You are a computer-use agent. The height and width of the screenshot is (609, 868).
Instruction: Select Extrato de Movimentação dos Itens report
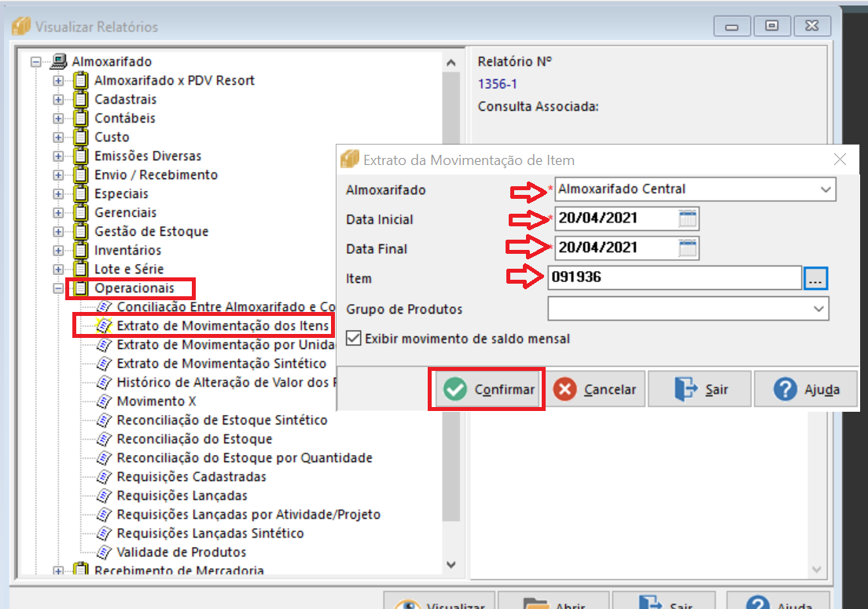point(223,326)
